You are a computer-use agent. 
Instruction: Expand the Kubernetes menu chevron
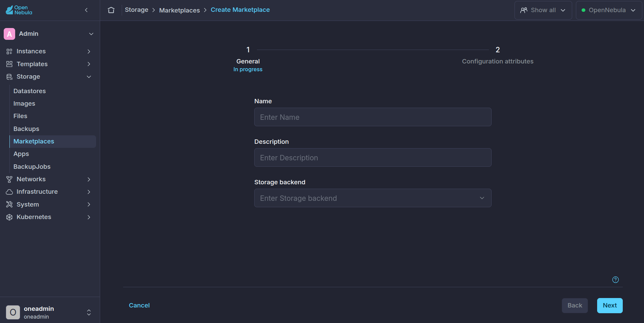(89, 217)
